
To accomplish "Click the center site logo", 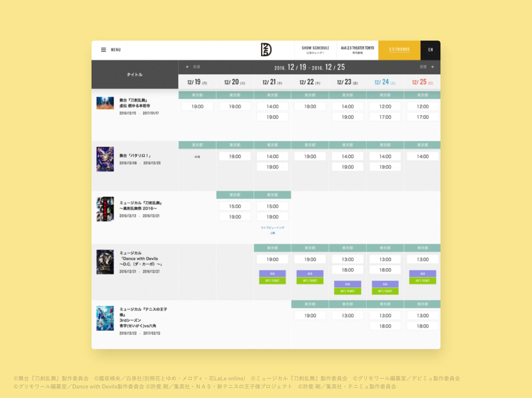I will tap(266, 50).
